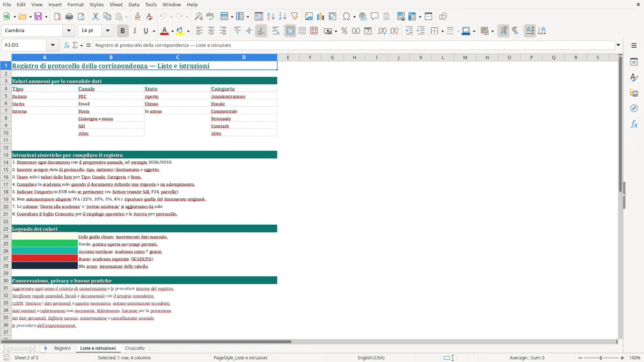Open the Format menu

[75, 4]
